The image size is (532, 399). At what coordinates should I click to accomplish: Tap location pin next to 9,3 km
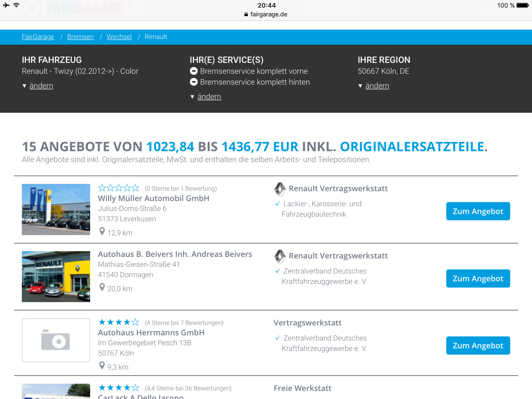(x=102, y=366)
